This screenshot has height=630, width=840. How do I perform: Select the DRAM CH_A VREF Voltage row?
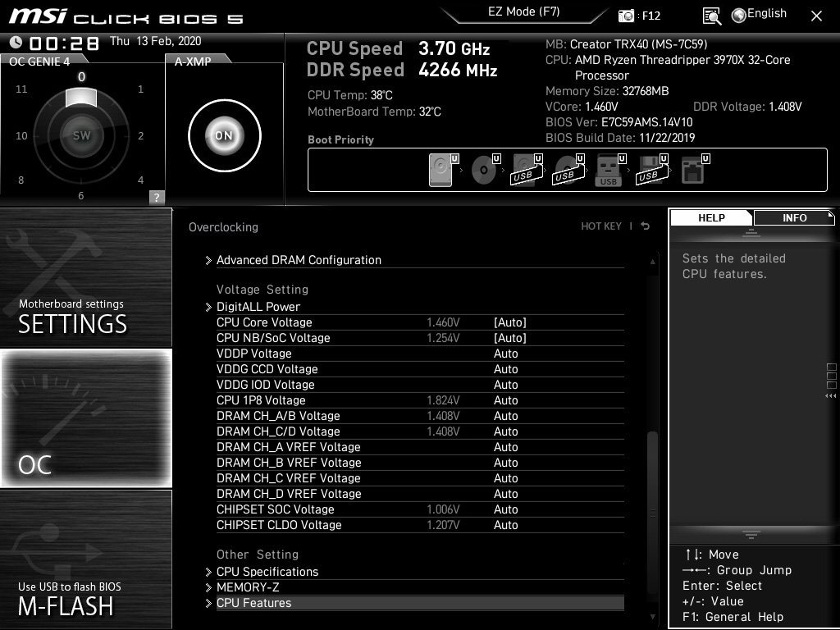420,447
